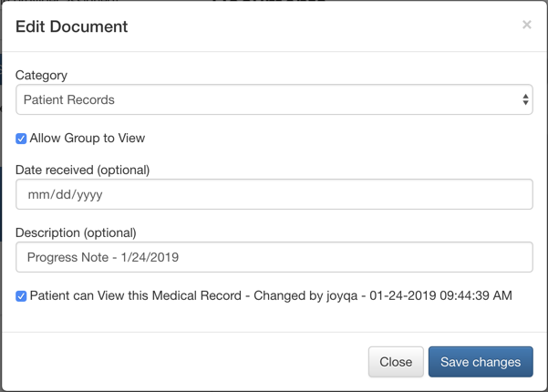The image size is (548, 392).
Task: Click the "Edit Document" dialog title
Action: click(x=72, y=26)
